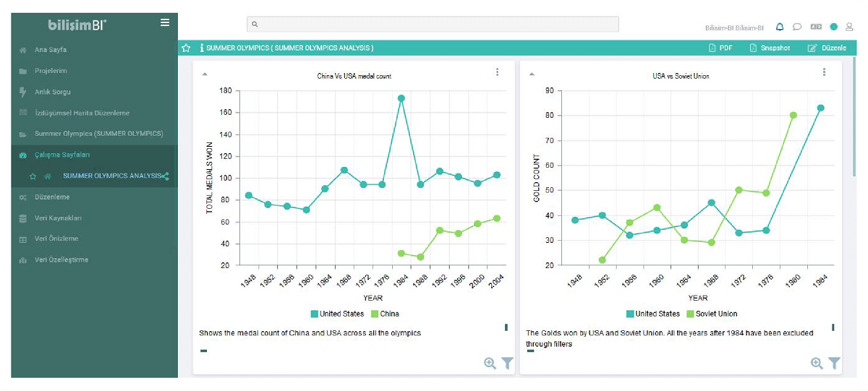
Task: Click the user profile icon
Action: (x=849, y=27)
